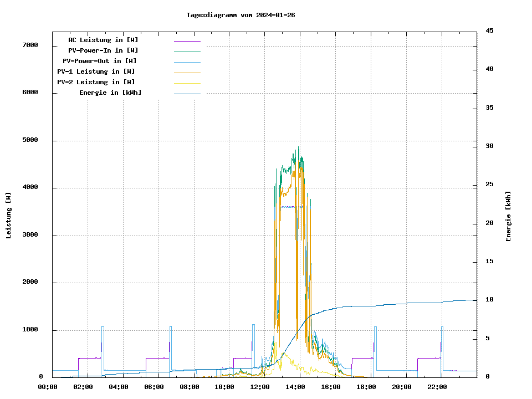
Task: Click the 45 label on the energy axis
Action: click(x=489, y=30)
